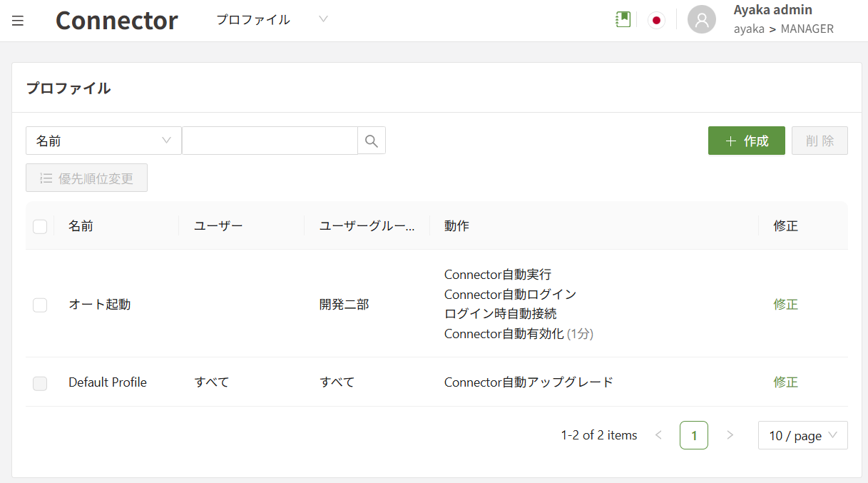Click the previous page arrow

[658, 434]
